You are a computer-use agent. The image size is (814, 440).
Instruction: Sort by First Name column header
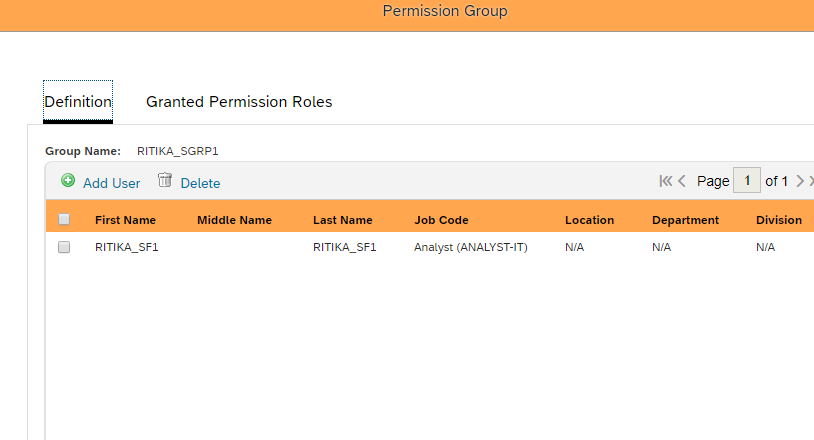click(x=125, y=220)
